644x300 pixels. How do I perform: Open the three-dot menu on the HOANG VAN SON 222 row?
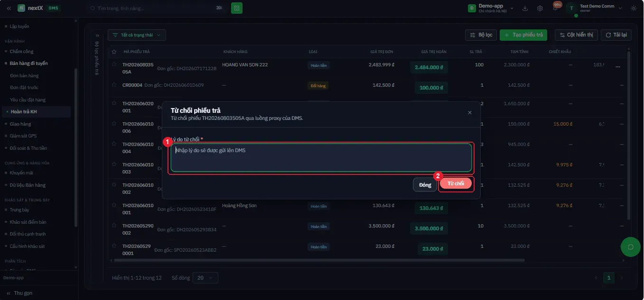point(618,67)
